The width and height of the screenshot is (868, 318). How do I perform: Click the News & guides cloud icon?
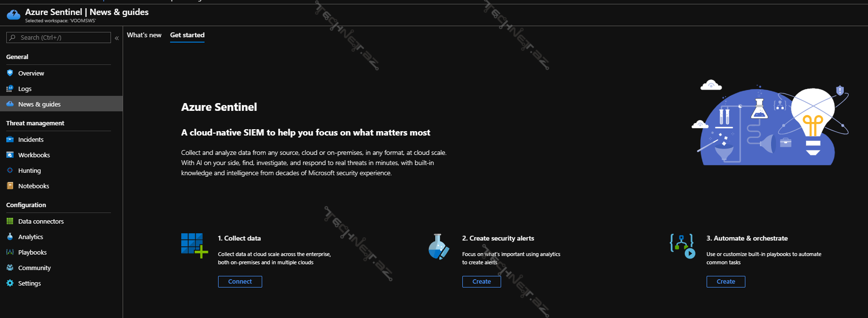tap(10, 104)
